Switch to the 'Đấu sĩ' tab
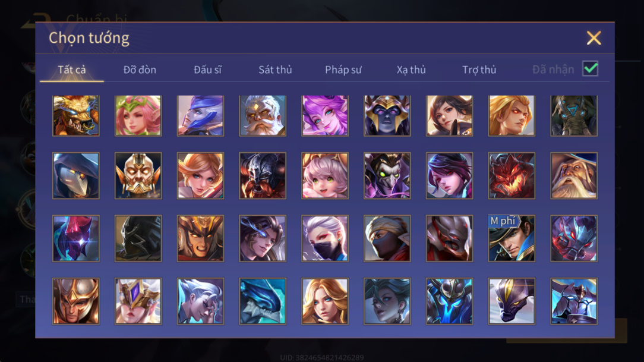The width and height of the screenshot is (644, 362). click(x=207, y=70)
